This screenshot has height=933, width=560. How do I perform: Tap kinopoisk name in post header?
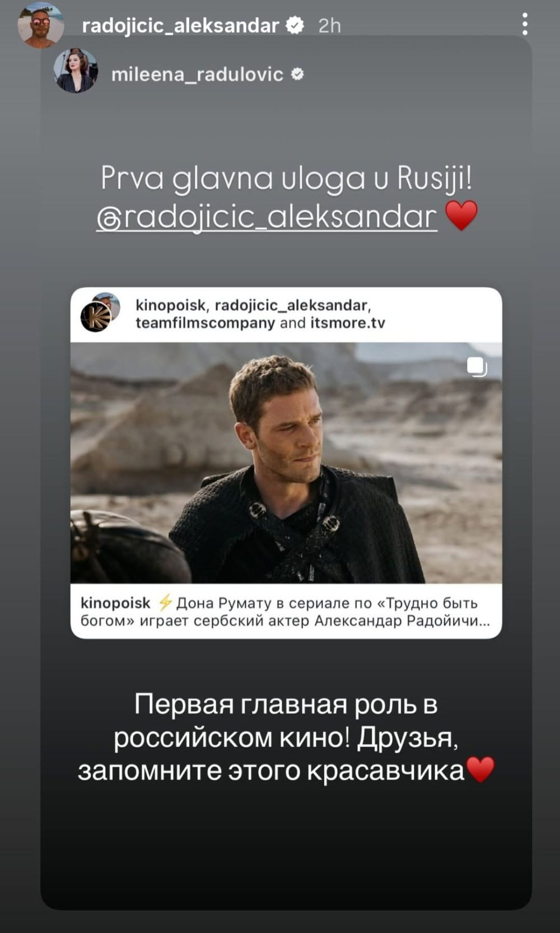click(x=171, y=305)
